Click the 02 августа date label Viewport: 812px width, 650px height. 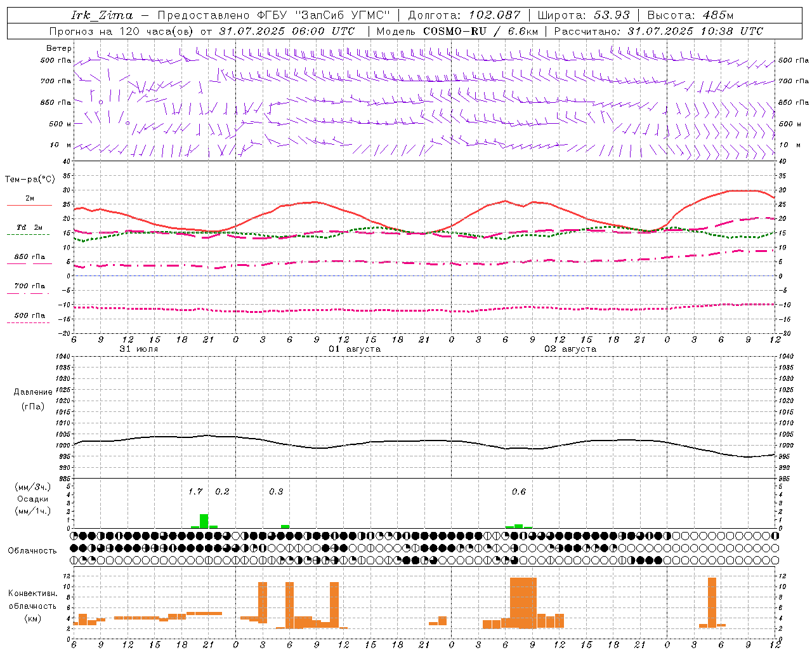click(570, 349)
